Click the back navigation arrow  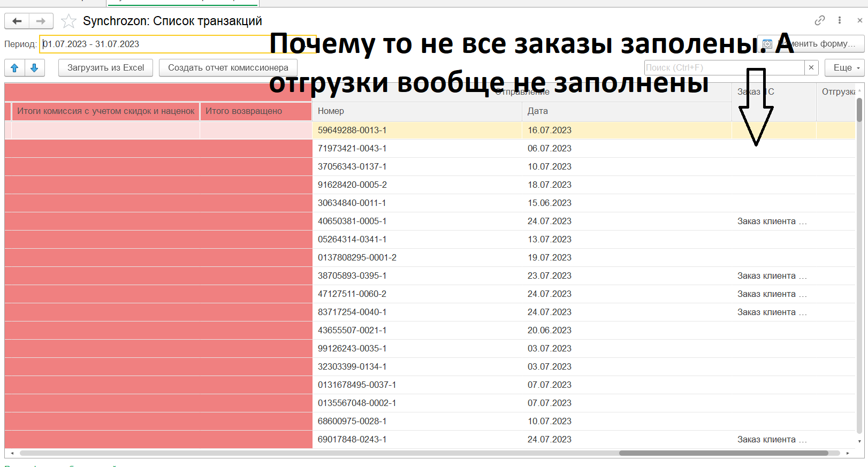click(17, 21)
